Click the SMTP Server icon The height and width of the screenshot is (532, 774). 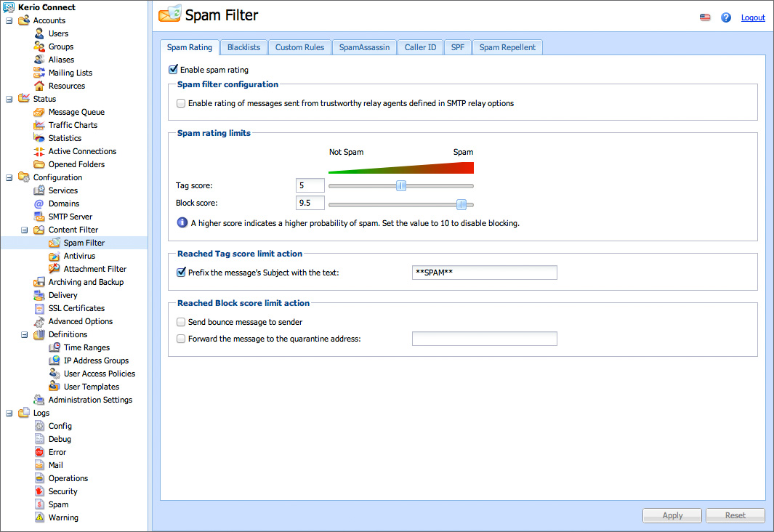pyautogui.click(x=39, y=217)
